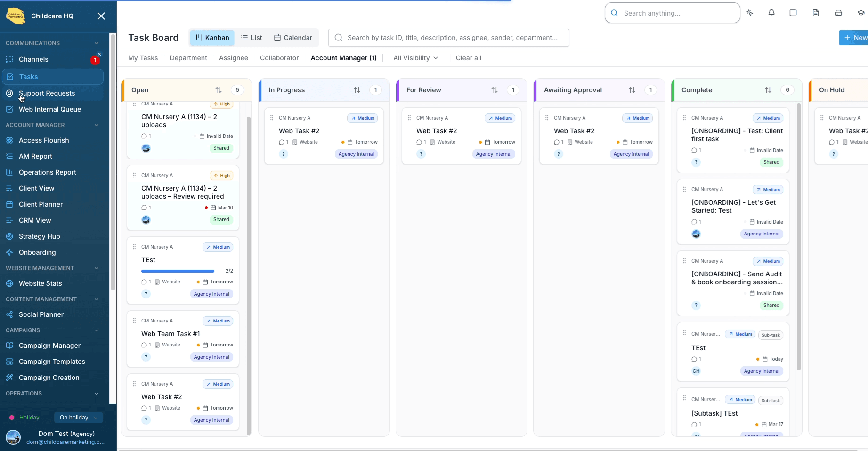Open Support Requests in sidebar

pyautogui.click(x=53, y=93)
